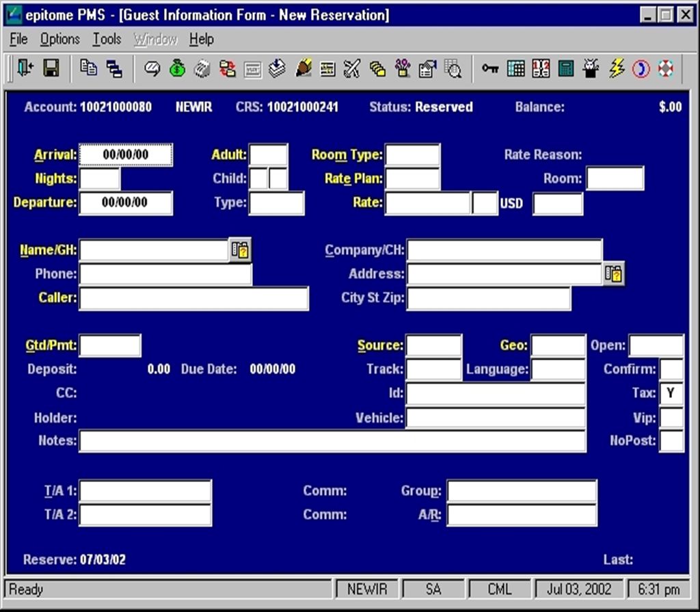This screenshot has width=700, height=612.
Task: Click the scissors toolbar icon
Action: point(352,69)
